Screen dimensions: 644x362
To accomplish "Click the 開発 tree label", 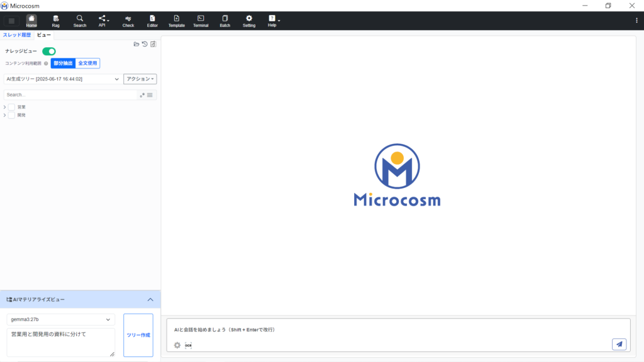I will tap(21, 116).
